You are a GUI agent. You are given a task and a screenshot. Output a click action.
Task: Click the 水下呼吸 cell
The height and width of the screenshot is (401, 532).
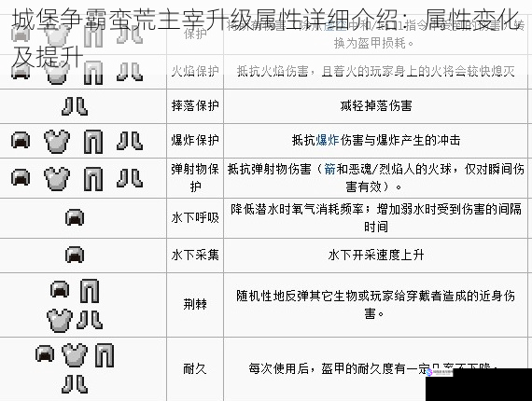pos(195,218)
